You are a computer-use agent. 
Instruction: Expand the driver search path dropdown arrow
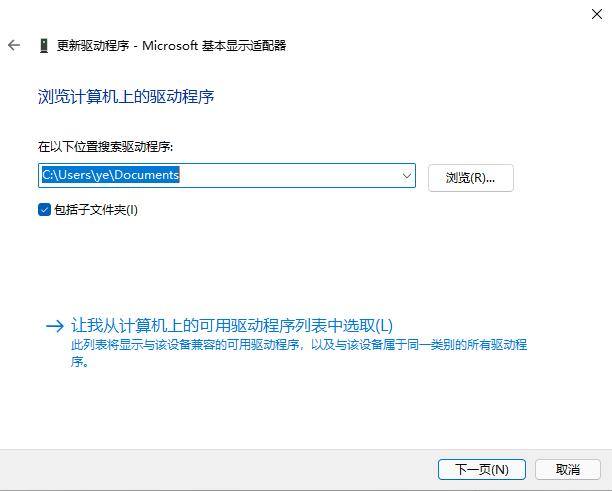coord(407,175)
